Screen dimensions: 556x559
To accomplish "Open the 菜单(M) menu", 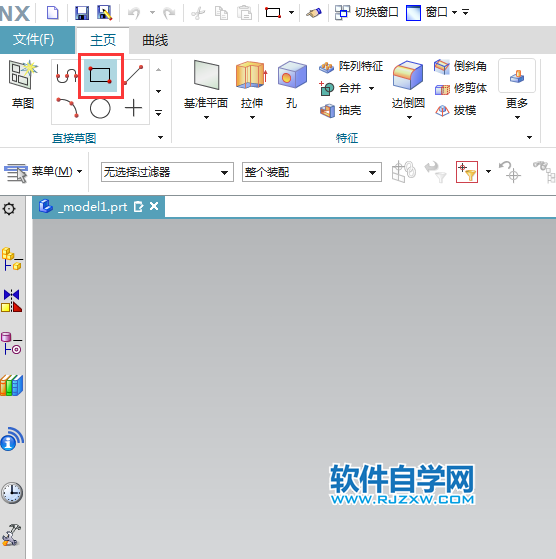I will click(43, 172).
